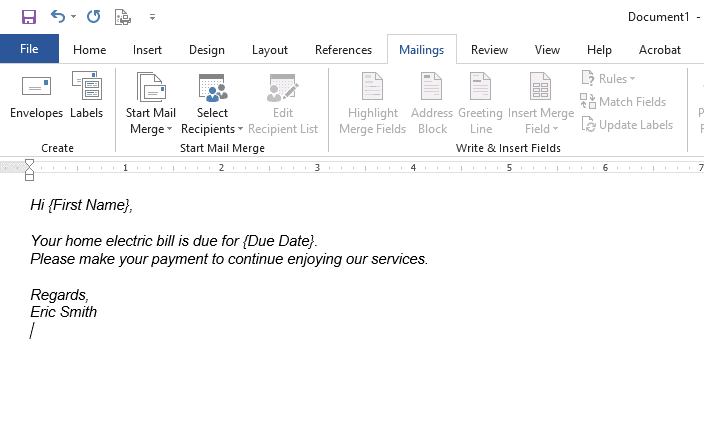Click the Envelopes icon

(36, 86)
